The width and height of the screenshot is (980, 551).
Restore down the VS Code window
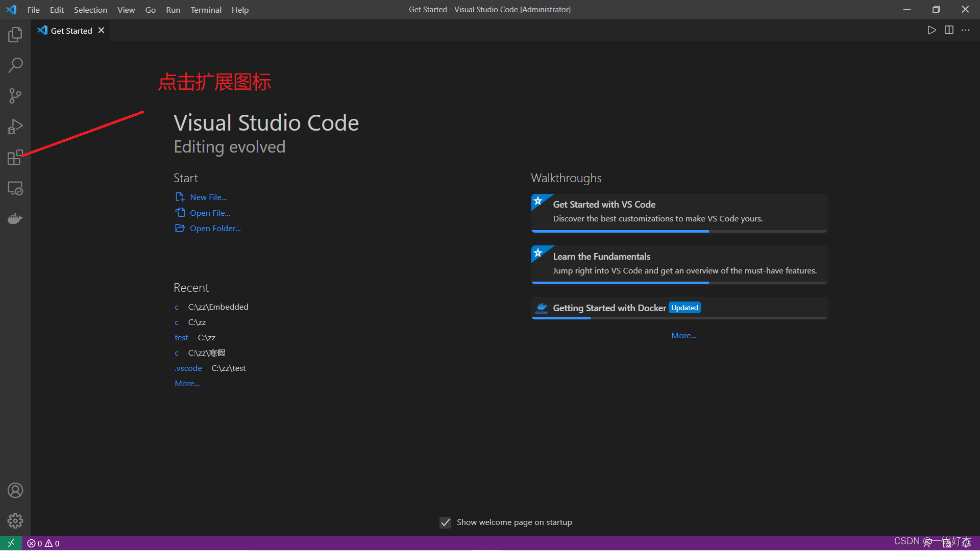point(936,10)
